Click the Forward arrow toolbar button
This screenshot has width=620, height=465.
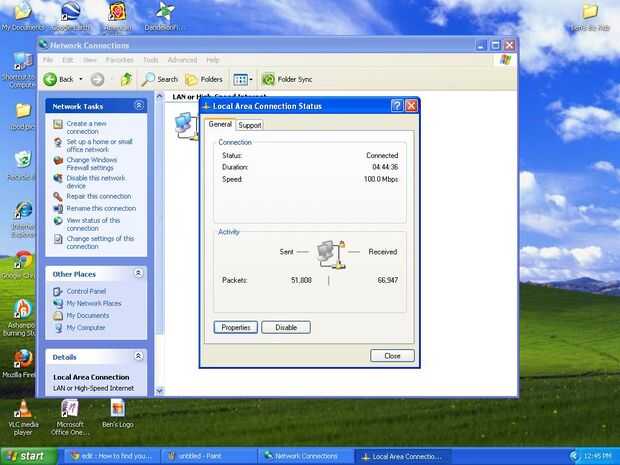[x=97, y=79]
